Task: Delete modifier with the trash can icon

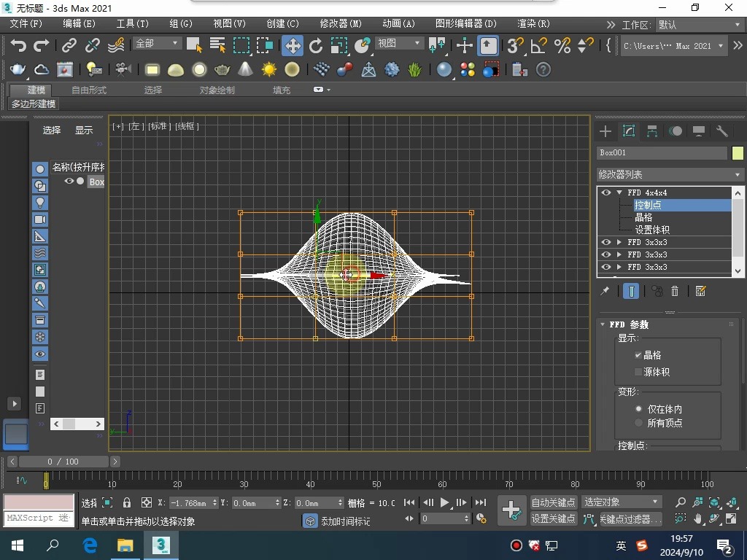Action: (674, 291)
